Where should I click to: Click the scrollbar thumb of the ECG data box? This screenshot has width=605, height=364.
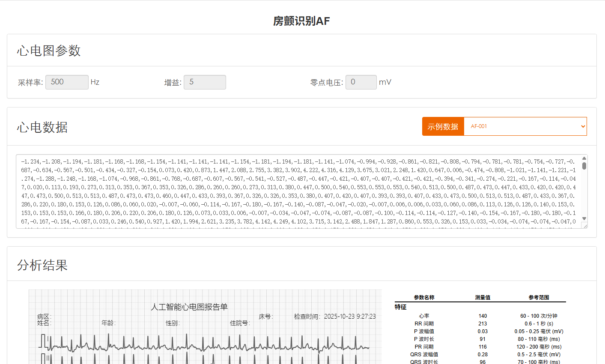[584, 166]
